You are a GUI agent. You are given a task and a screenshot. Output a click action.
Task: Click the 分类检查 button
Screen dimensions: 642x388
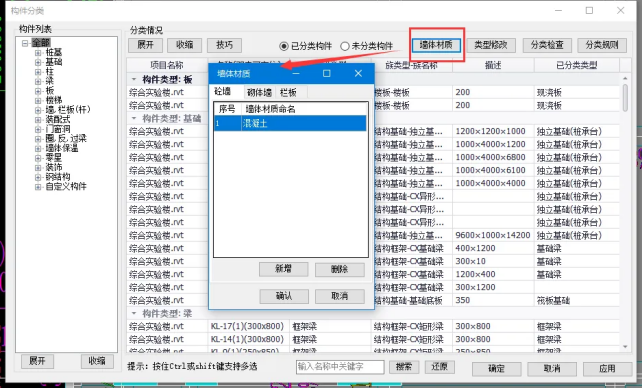547,45
